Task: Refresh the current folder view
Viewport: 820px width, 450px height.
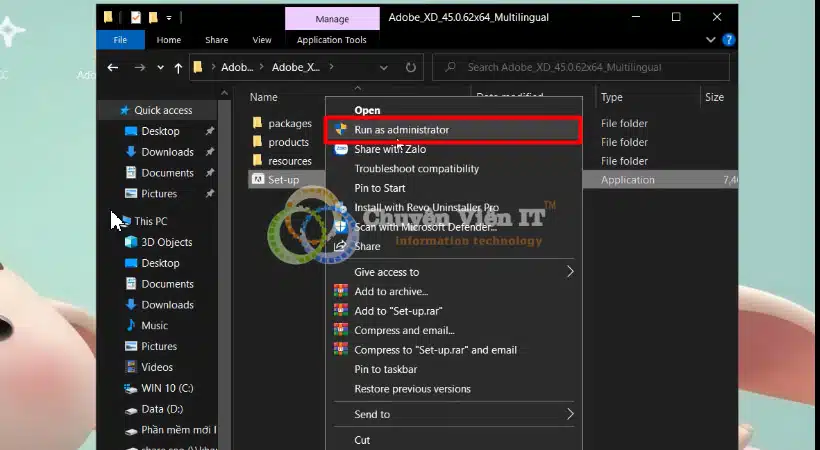Action: tap(411, 68)
